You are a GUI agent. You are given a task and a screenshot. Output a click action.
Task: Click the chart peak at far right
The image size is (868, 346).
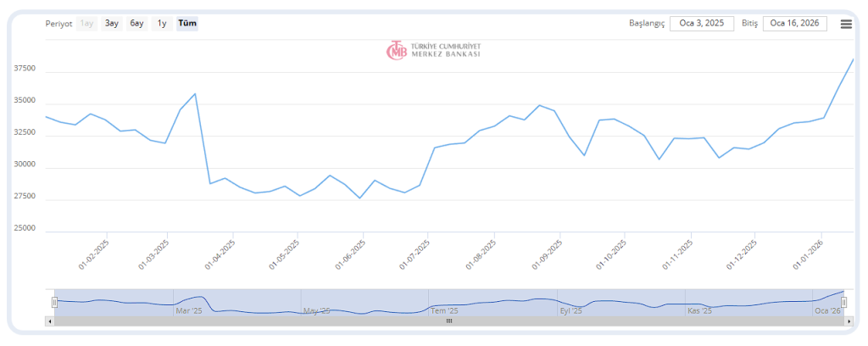853,59
